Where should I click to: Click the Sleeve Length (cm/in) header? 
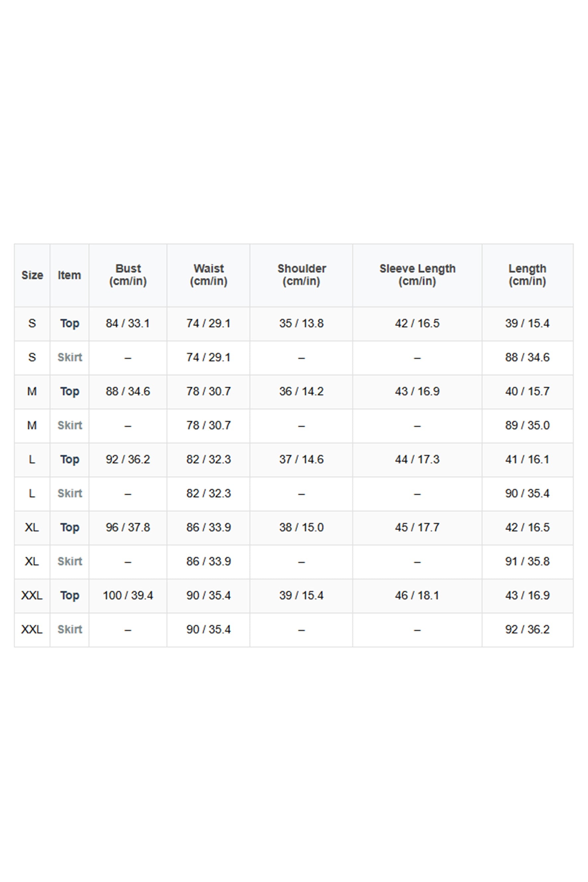point(417,275)
